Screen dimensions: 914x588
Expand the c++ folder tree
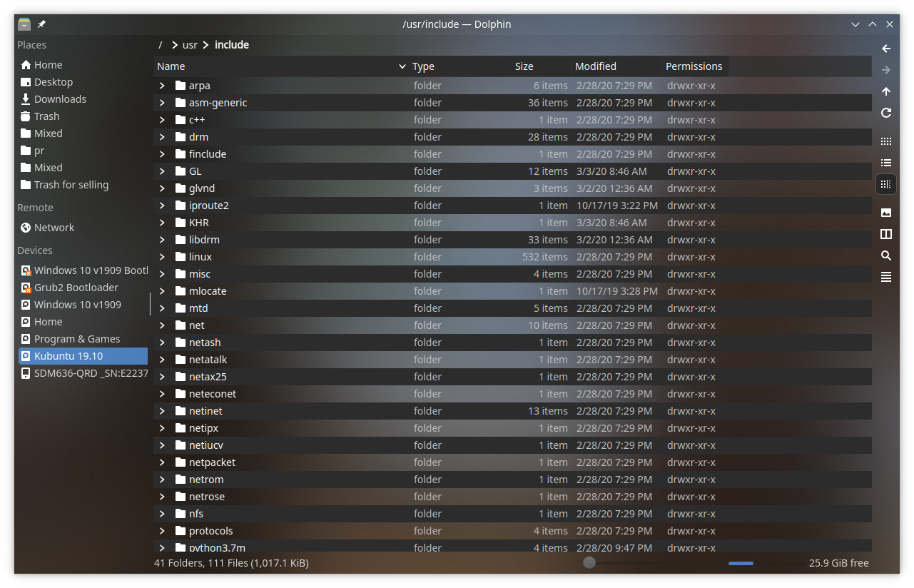pyautogui.click(x=162, y=120)
